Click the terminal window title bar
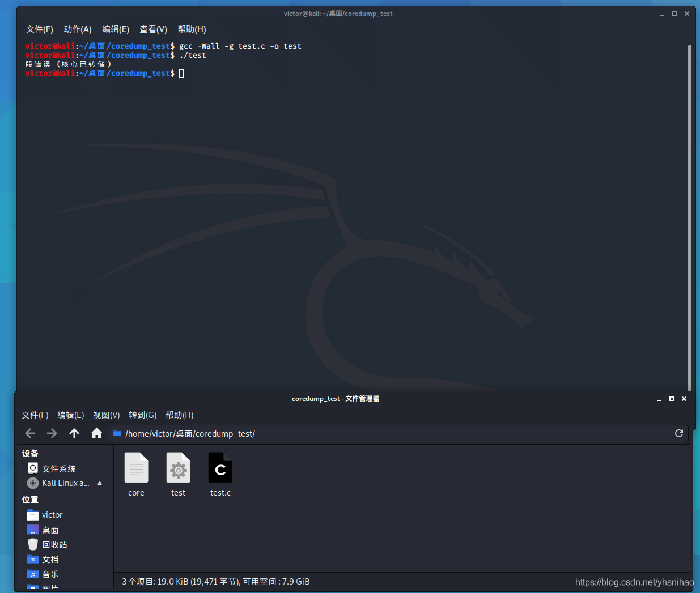Image resolution: width=700 pixels, height=593 pixels. [338, 14]
